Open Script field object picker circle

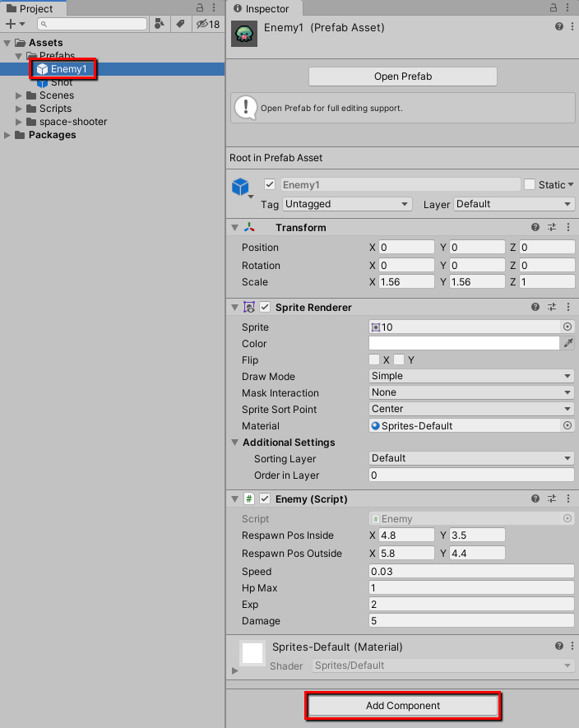(x=567, y=518)
